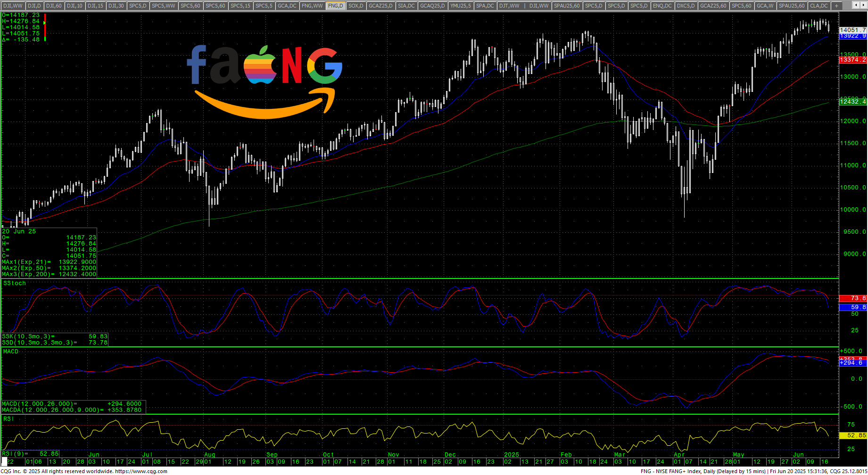The height and width of the screenshot is (475, 868).
Task: Click the O=14187.23 open readout at top
Action: pyautogui.click(x=21, y=15)
